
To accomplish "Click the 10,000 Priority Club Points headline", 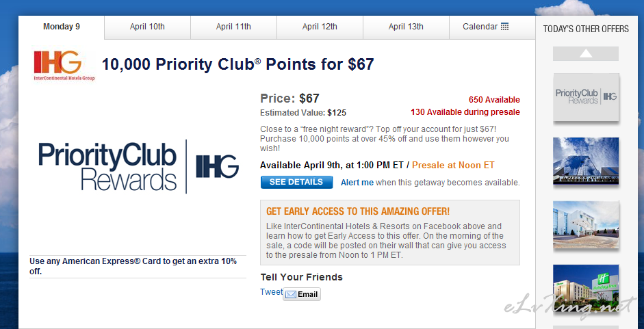I will 237,64.
